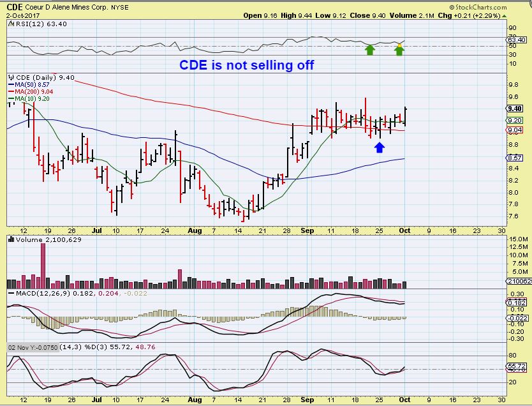Click the Volume 2.1M header value
The height and width of the screenshot is (406, 532).
pyautogui.click(x=412, y=15)
